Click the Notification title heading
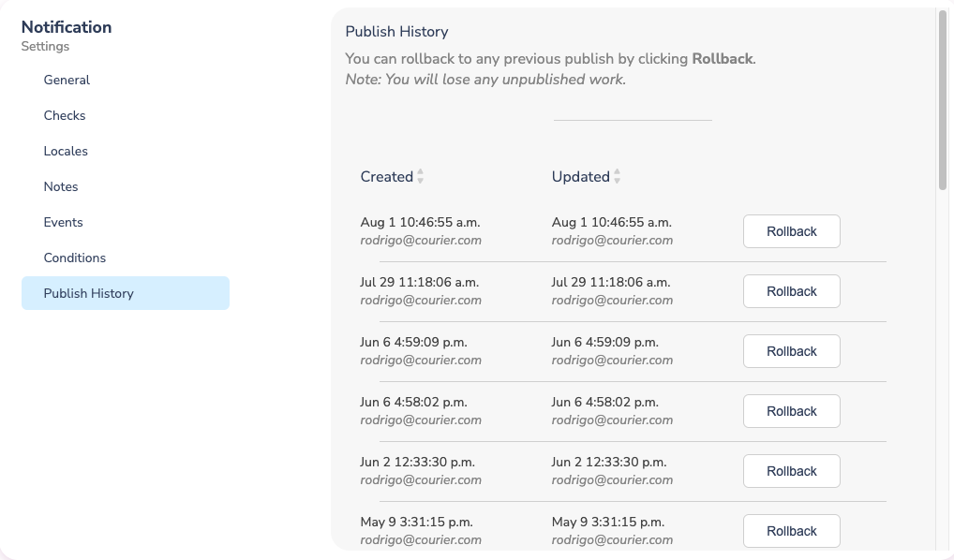 (x=67, y=27)
